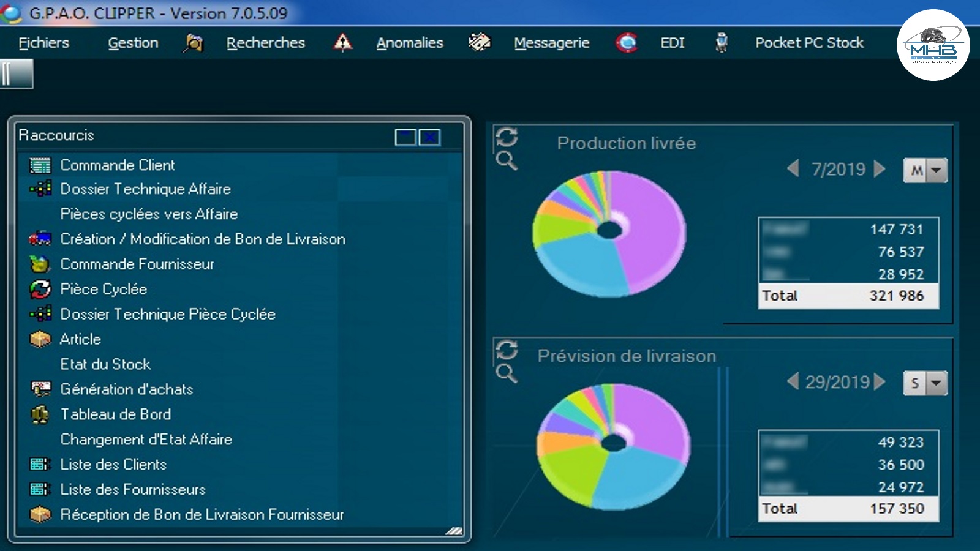This screenshot has height=551, width=980.
Task: Open the Gestion menu
Action: point(133,42)
